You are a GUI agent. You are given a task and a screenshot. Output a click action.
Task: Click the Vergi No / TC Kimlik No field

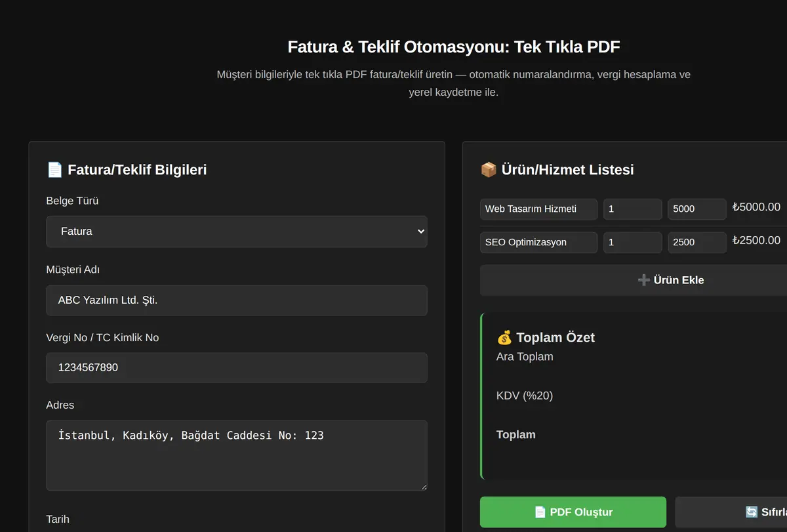pos(237,367)
